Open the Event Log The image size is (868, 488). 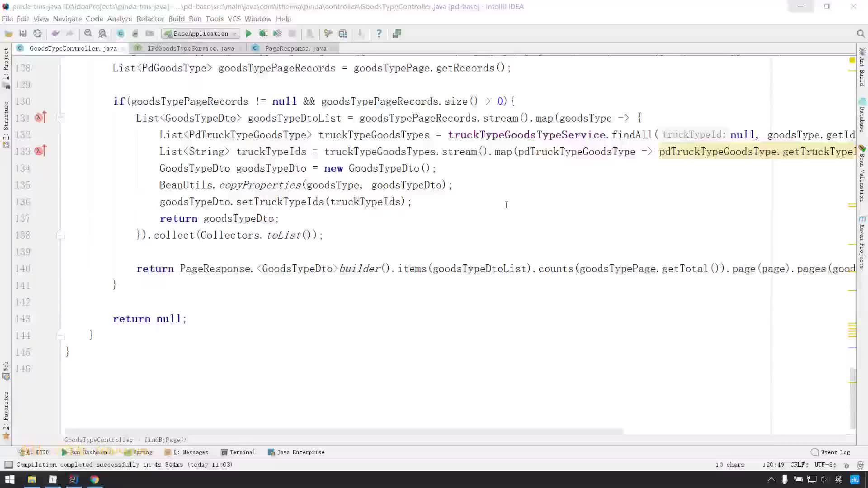click(831, 452)
